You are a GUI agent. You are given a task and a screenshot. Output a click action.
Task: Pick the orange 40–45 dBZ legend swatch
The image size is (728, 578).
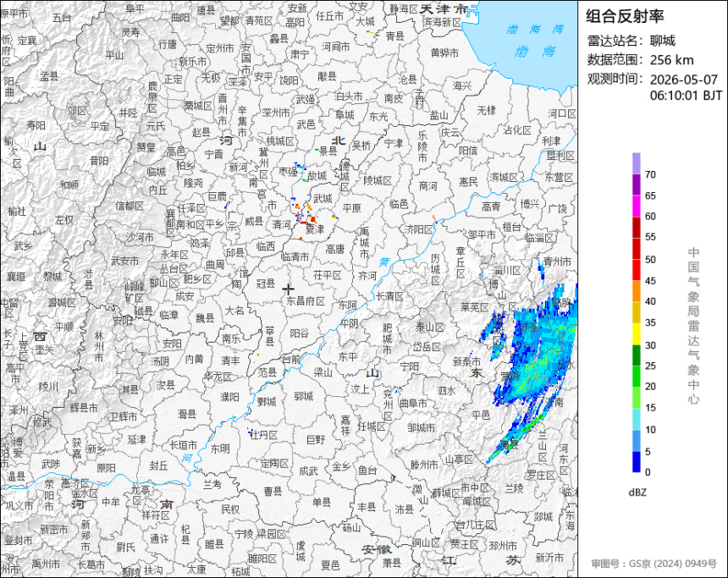tap(636, 291)
